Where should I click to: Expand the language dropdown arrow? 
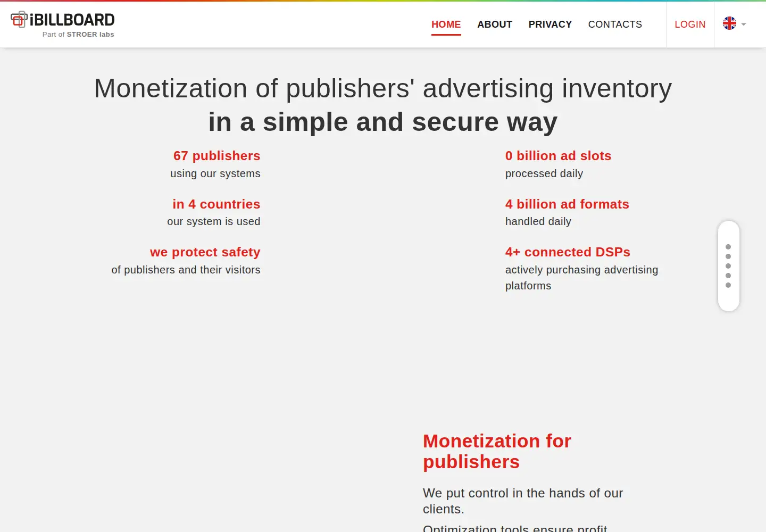pyautogui.click(x=744, y=24)
